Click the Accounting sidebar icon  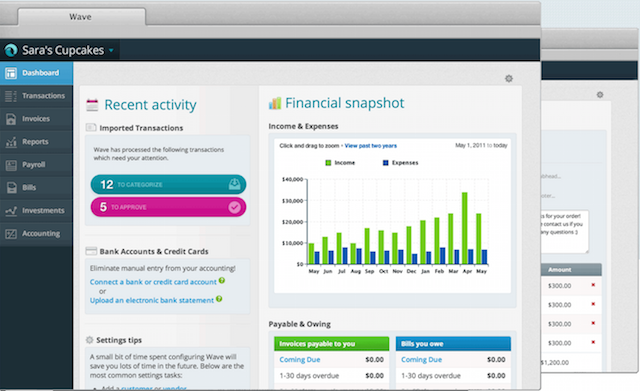click(x=11, y=234)
